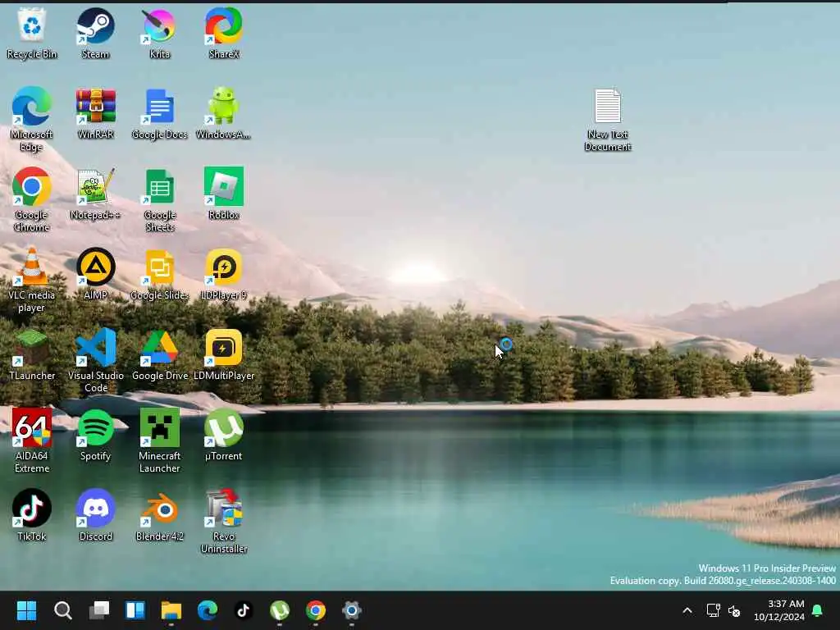Select the Revo Uninstaller desktop shortcut
Viewport: 840px width, 630px height.
(x=223, y=521)
